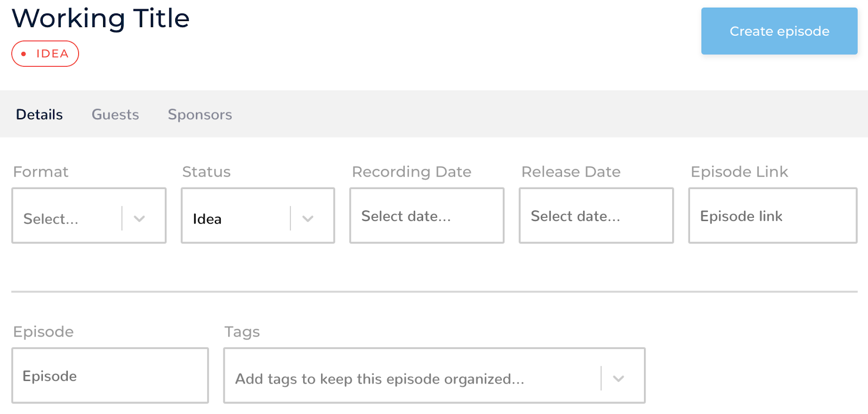
Task: Focus the Episode link text field
Action: coord(773,216)
